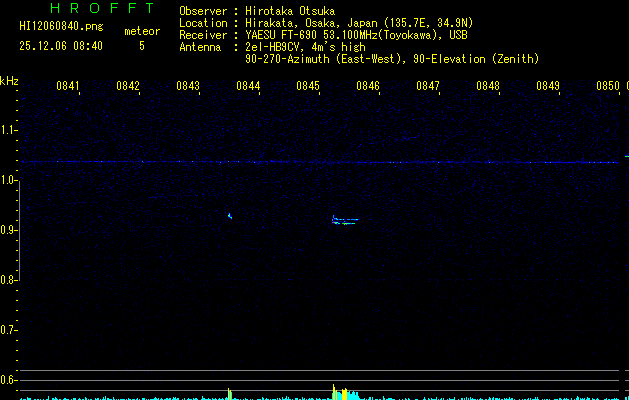The height and width of the screenshot is (400, 629).
Task: Click the yellow power bars at bottom
Action: (x=343, y=394)
